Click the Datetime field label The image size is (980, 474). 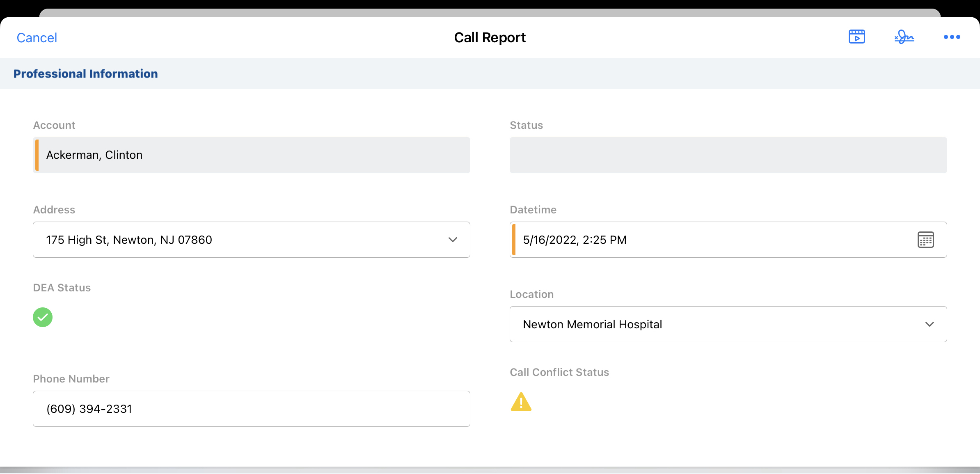point(533,210)
